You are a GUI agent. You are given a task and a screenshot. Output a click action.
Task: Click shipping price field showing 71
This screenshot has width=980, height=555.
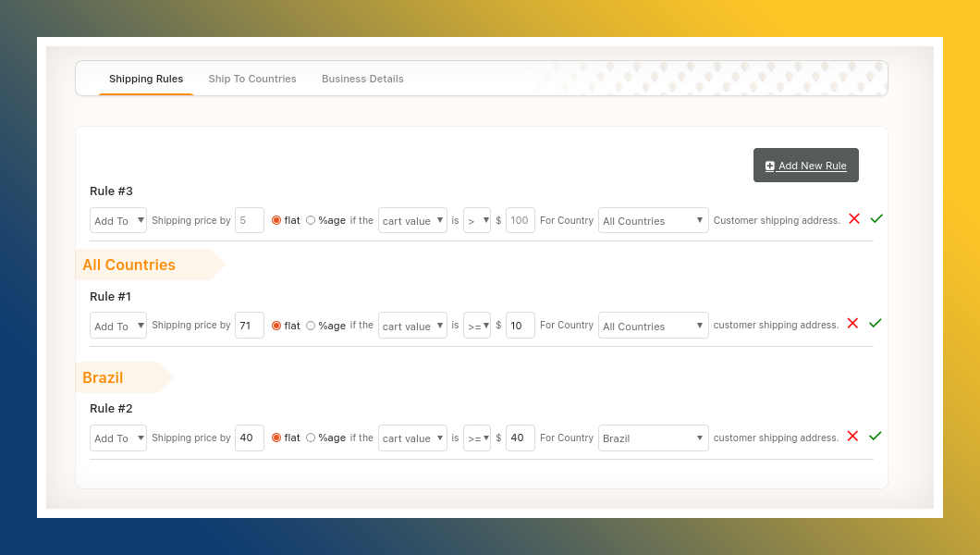pos(250,326)
